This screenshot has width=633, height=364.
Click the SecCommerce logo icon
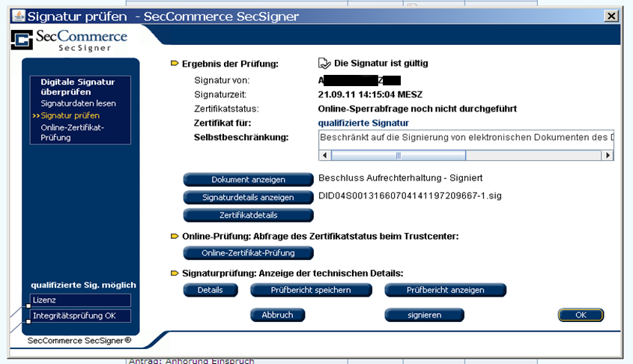(22, 40)
